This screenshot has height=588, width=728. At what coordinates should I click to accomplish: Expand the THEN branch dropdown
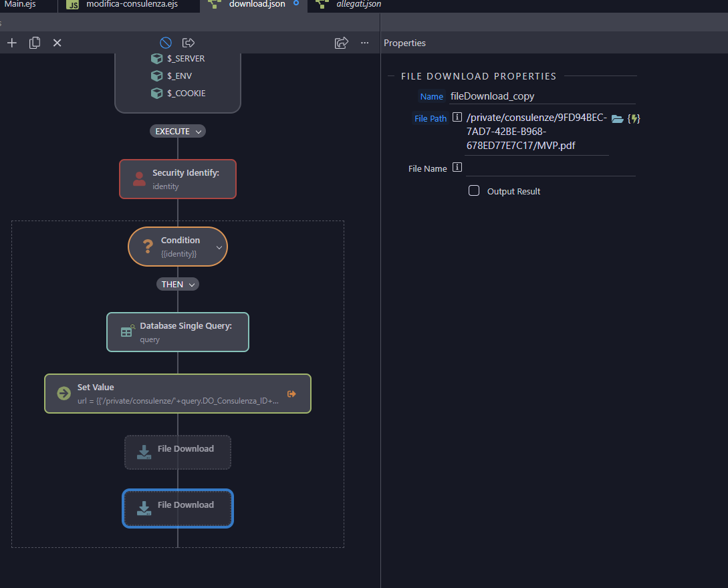click(x=178, y=285)
